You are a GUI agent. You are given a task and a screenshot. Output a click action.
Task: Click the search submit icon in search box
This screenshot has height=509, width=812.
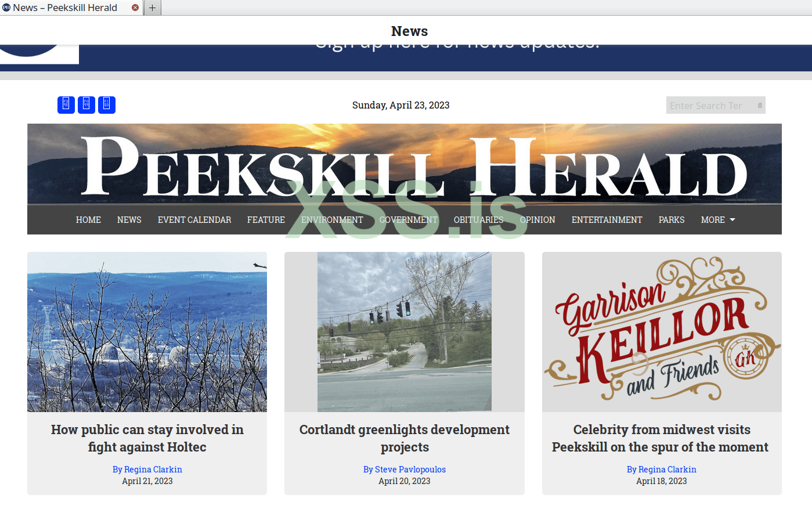[x=760, y=106]
